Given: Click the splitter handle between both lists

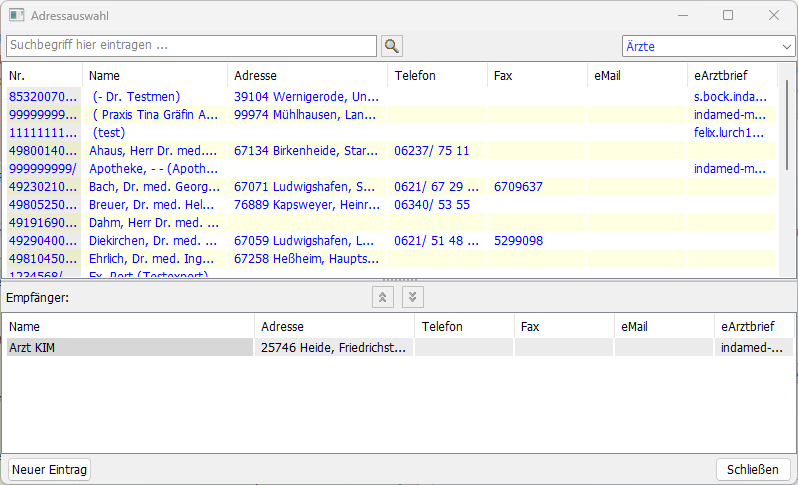Looking at the screenshot, I should (x=399, y=281).
